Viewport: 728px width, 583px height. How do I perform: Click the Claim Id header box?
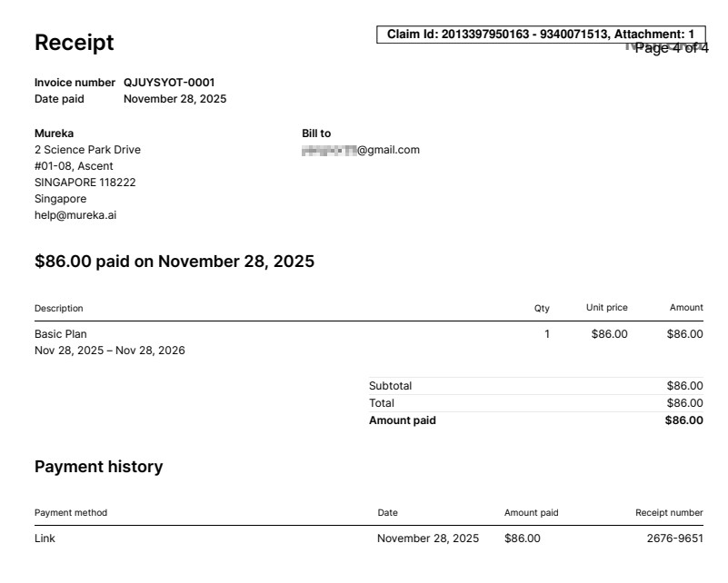coord(541,35)
